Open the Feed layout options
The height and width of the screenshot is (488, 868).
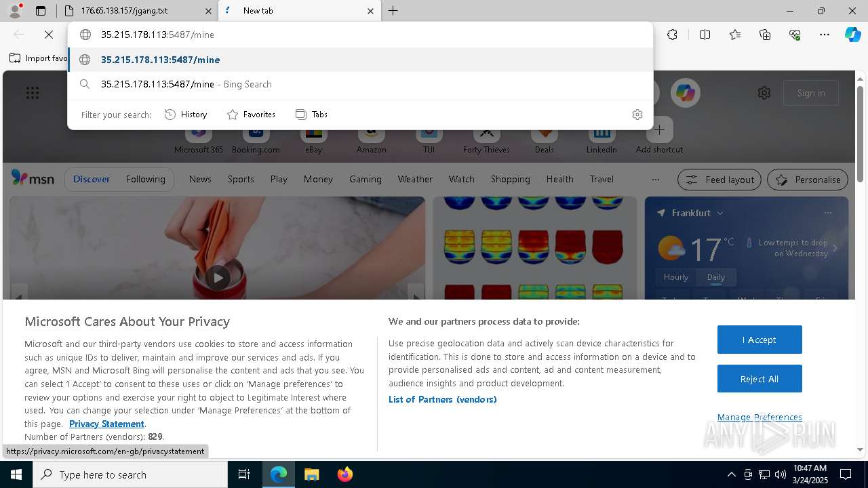(719, 180)
